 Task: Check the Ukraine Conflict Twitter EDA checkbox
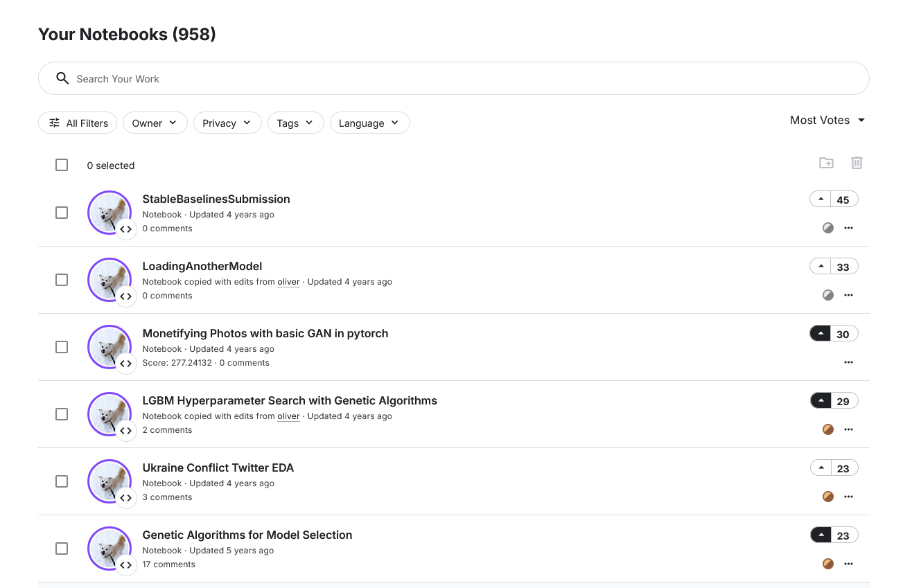pyautogui.click(x=61, y=481)
